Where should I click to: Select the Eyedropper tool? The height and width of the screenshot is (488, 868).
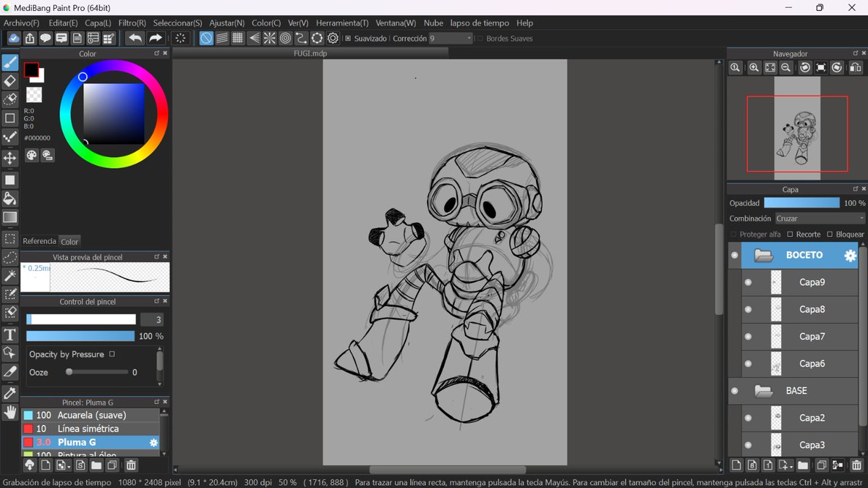tap(10, 393)
